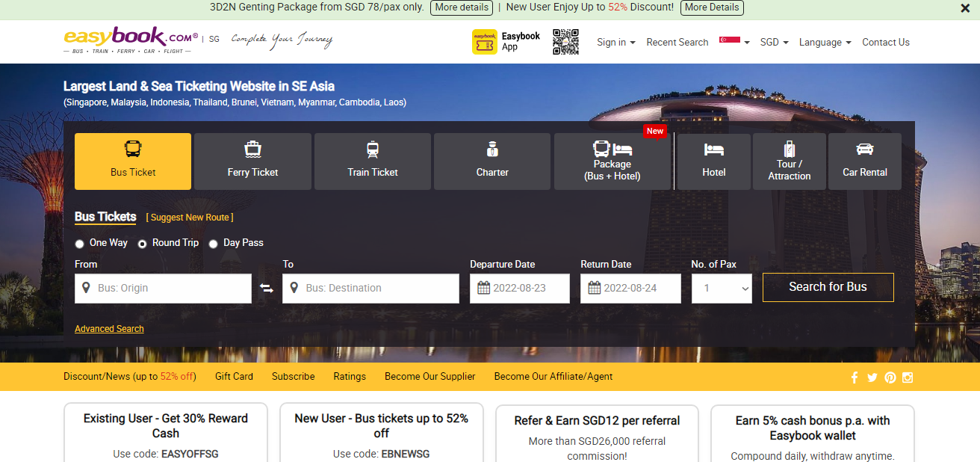Open the Twitter social icon
Image resolution: width=980 pixels, height=462 pixels.
click(x=872, y=378)
